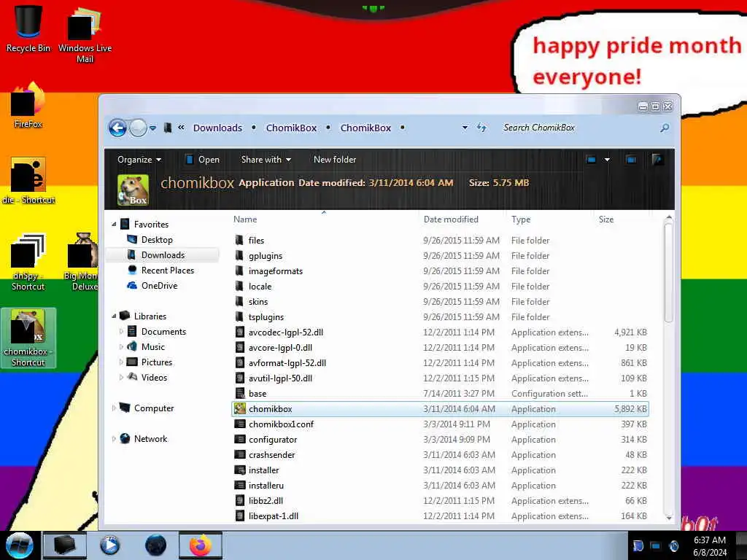This screenshot has height=560, width=747.
Task: Open the view options dropdown arrow
Action: (607, 160)
